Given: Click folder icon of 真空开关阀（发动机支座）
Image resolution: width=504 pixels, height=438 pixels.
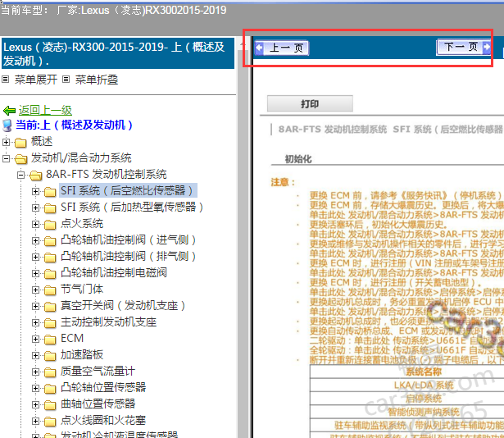Looking at the screenshot, I should [50, 307].
